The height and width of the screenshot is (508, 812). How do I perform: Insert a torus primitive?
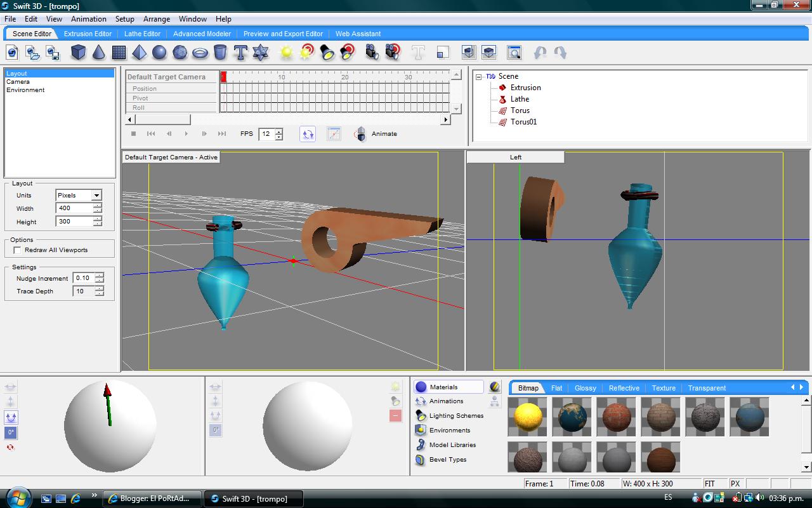point(201,52)
